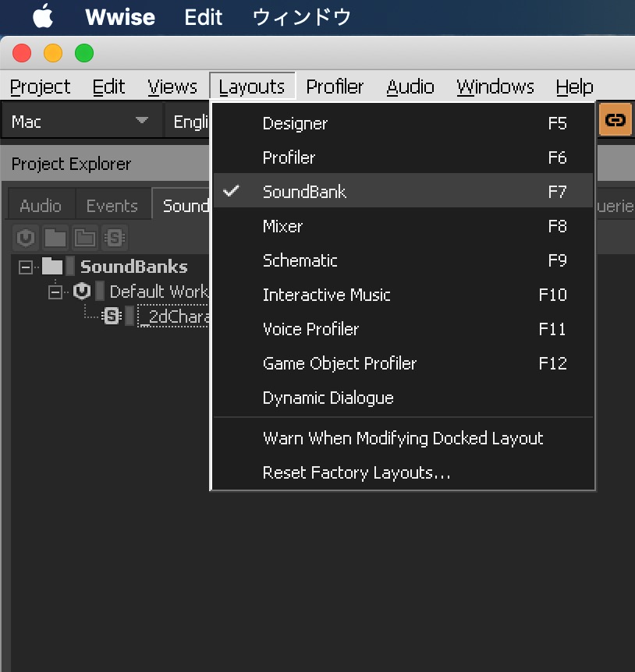The height and width of the screenshot is (672, 635).
Task: Open the Profiler menu in the menu bar
Action: (335, 87)
